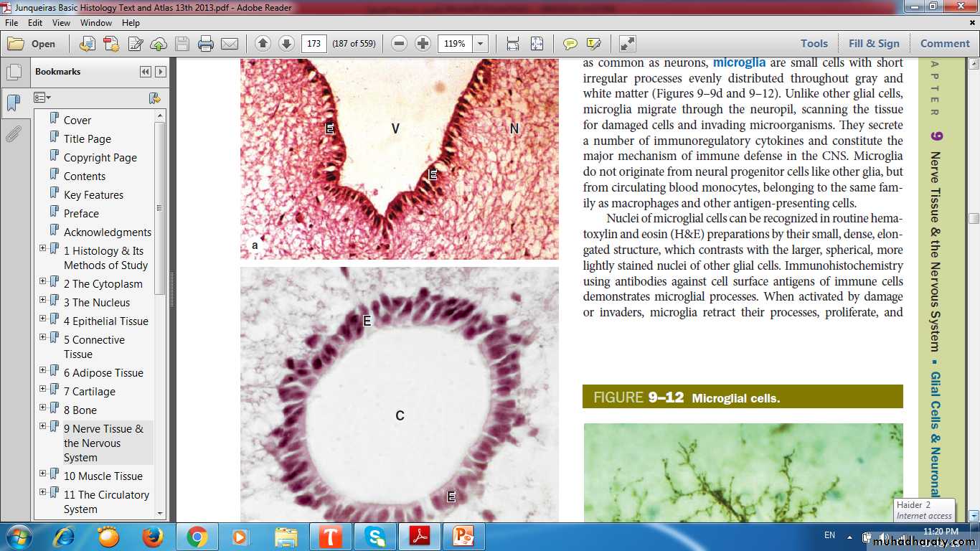The width and height of the screenshot is (980, 551).
Task: Expand the 2 The Cytoplasm bookmark
Action: [43, 281]
